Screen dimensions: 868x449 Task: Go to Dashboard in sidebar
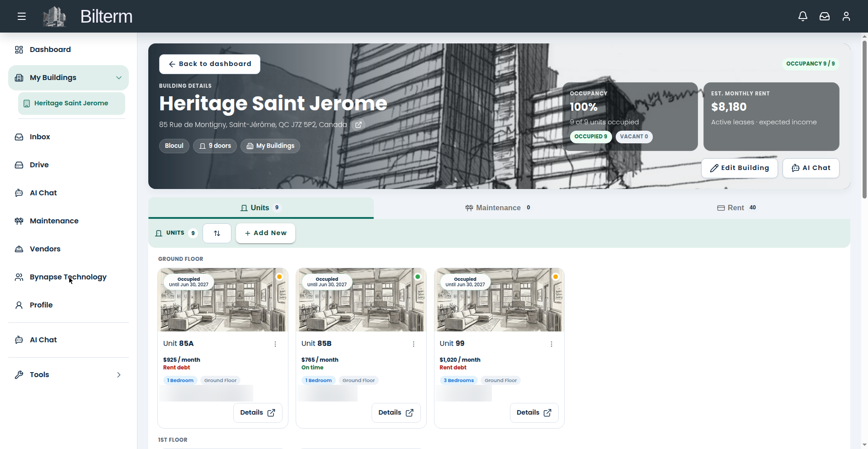click(x=68, y=50)
